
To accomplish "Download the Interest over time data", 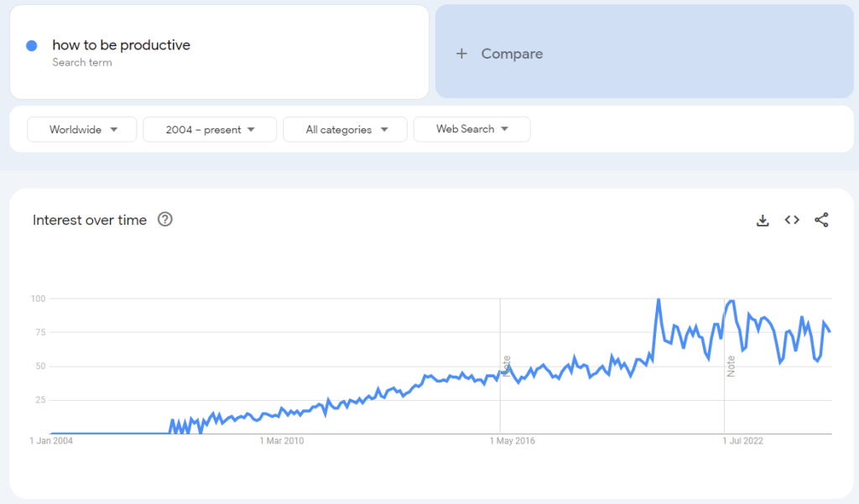I will (x=763, y=221).
